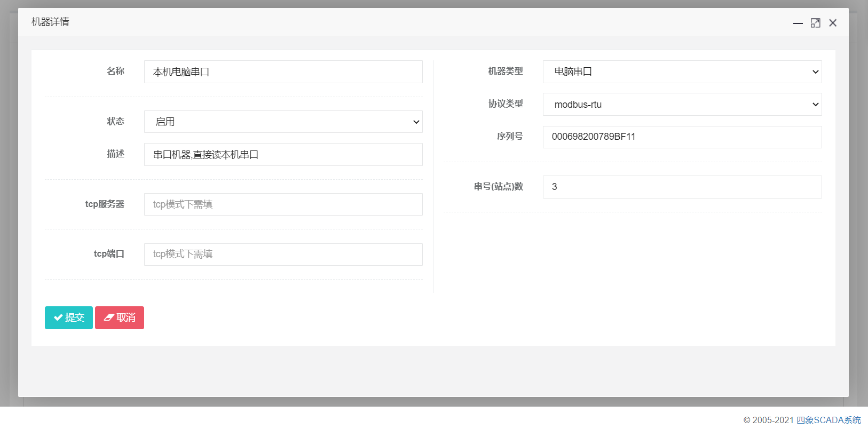Expand the 机器类型 dropdown showing 电脑串口

(x=682, y=72)
